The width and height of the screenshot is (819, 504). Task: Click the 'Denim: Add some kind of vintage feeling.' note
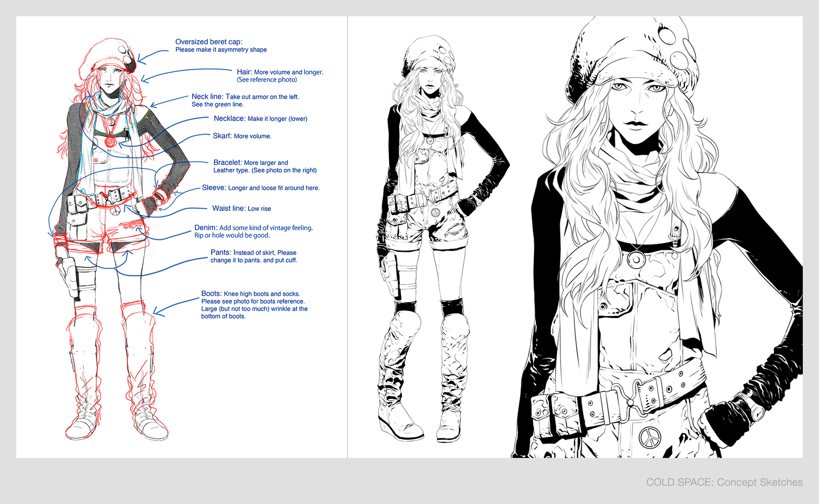(x=253, y=228)
